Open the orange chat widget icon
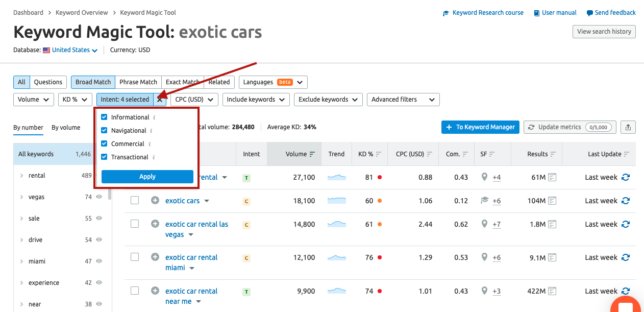644x312 pixels. 626,305
